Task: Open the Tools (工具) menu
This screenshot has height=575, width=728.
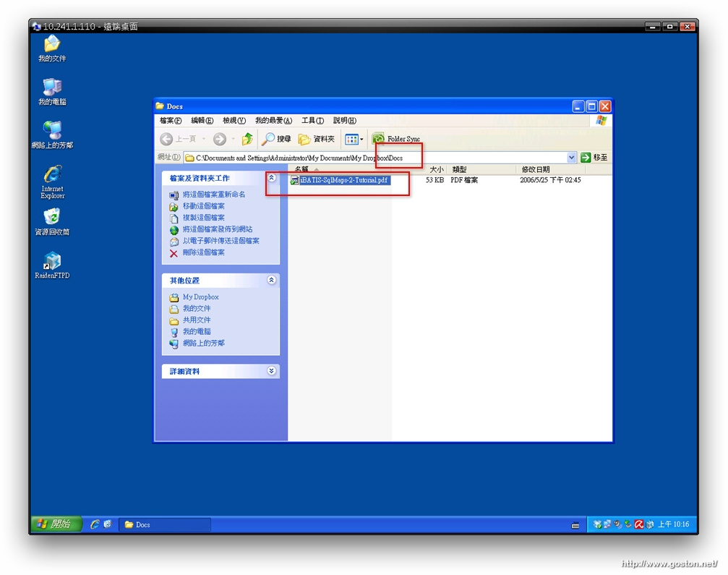Action: click(x=312, y=121)
